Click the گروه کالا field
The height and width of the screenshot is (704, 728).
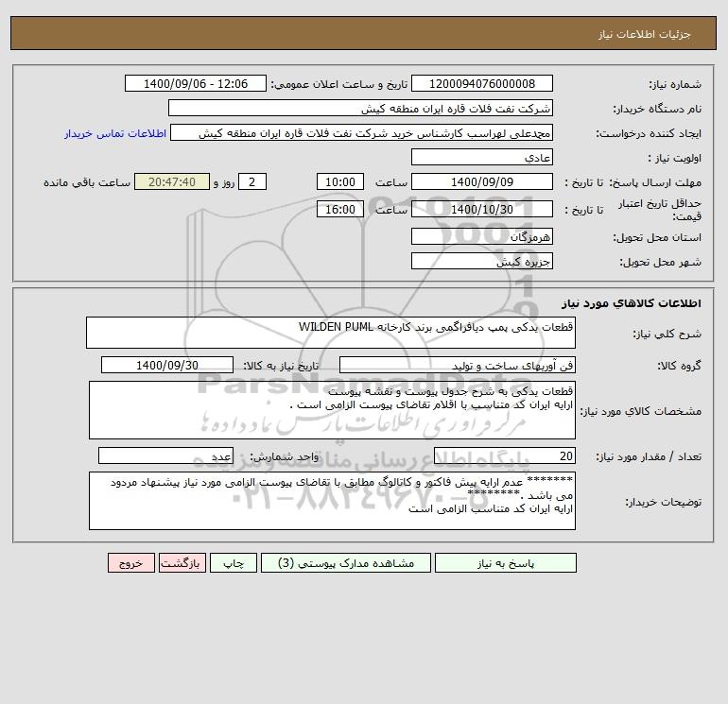(x=458, y=365)
